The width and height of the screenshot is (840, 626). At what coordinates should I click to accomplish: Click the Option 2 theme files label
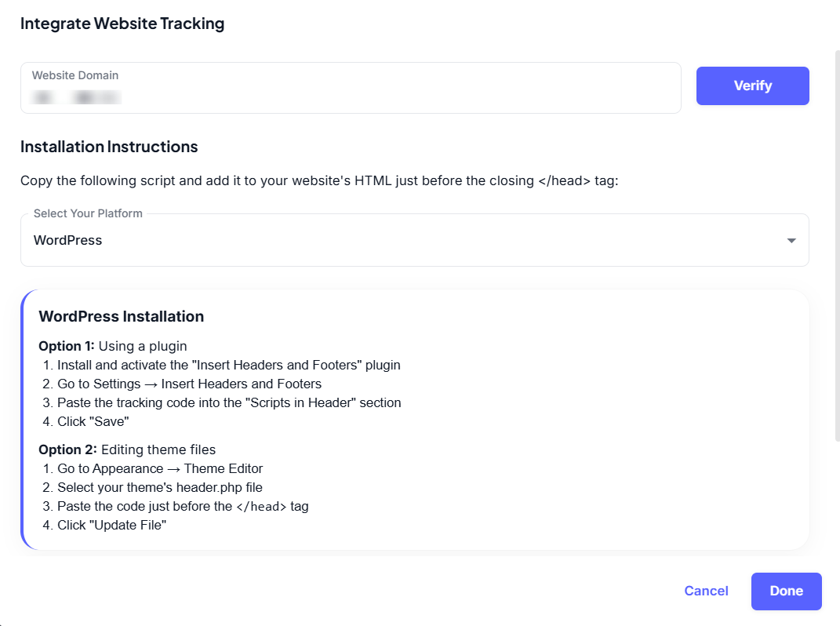[127, 449]
